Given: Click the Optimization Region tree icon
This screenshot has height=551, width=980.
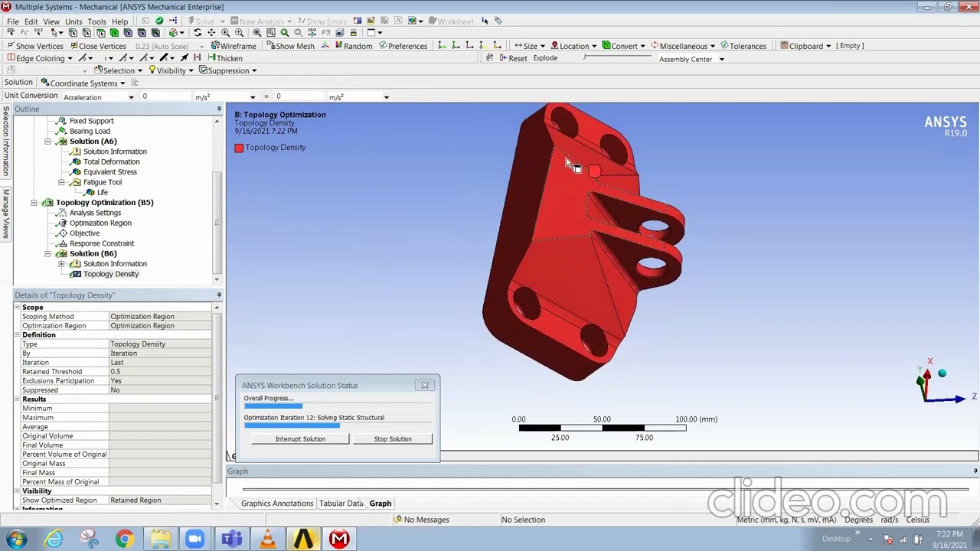Looking at the screenshot, I should 62,223.
